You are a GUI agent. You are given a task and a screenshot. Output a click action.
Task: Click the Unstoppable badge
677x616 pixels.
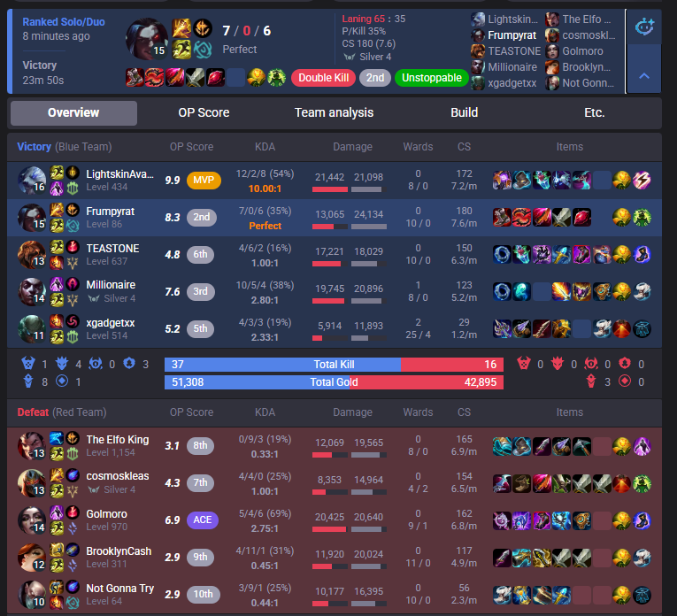tap(432, 78)
